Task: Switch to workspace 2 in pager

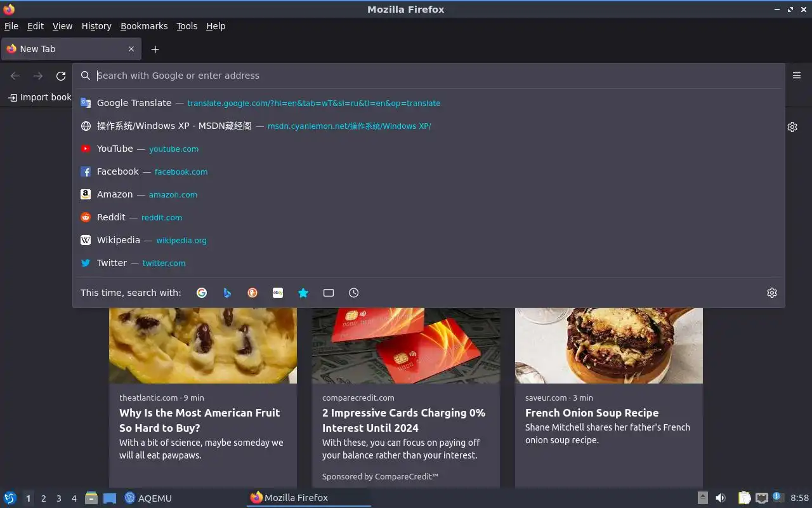Action: 43,498
